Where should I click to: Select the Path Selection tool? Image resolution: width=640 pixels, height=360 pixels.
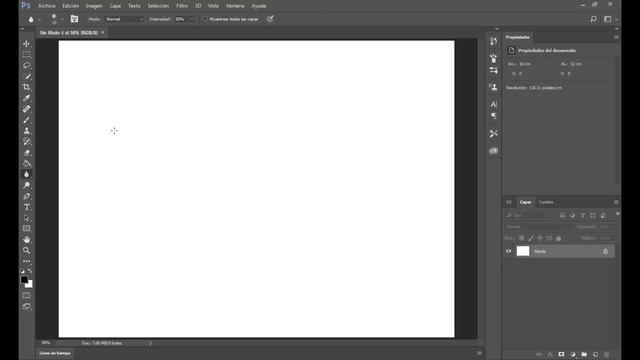click(x=27, y=218)
